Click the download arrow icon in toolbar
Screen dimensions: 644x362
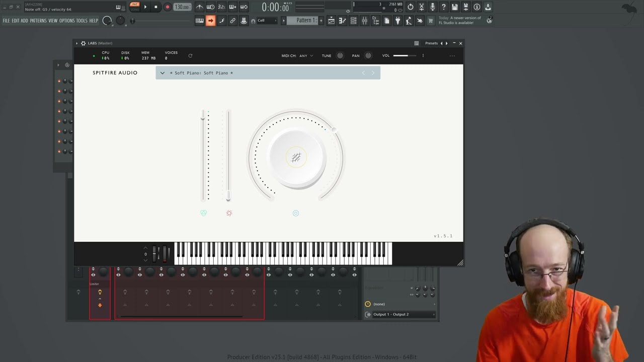pos(488,7)
